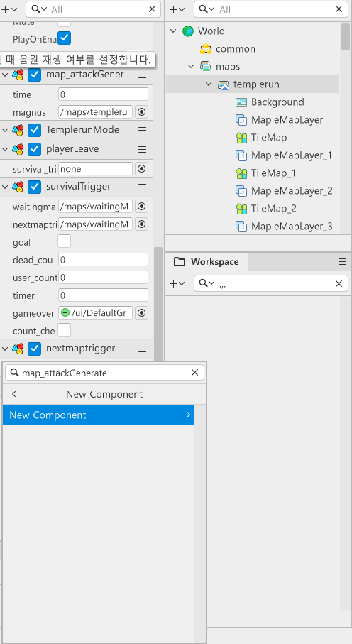Click the component search text field
352x644 pixels.
(x=105, y=373)
